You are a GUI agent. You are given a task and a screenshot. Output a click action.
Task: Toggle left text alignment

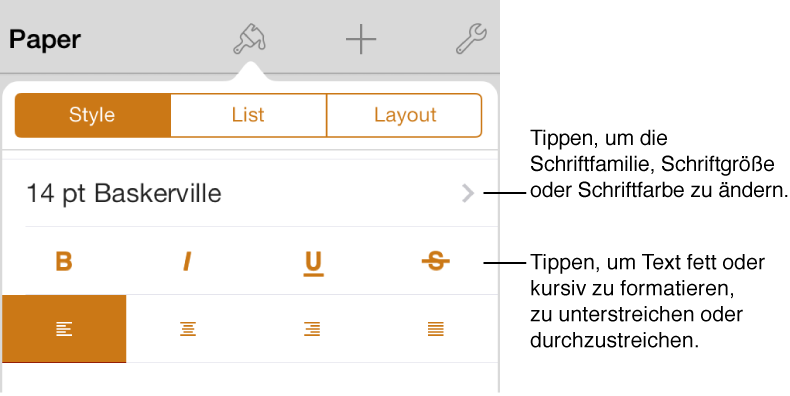(64, 329)
